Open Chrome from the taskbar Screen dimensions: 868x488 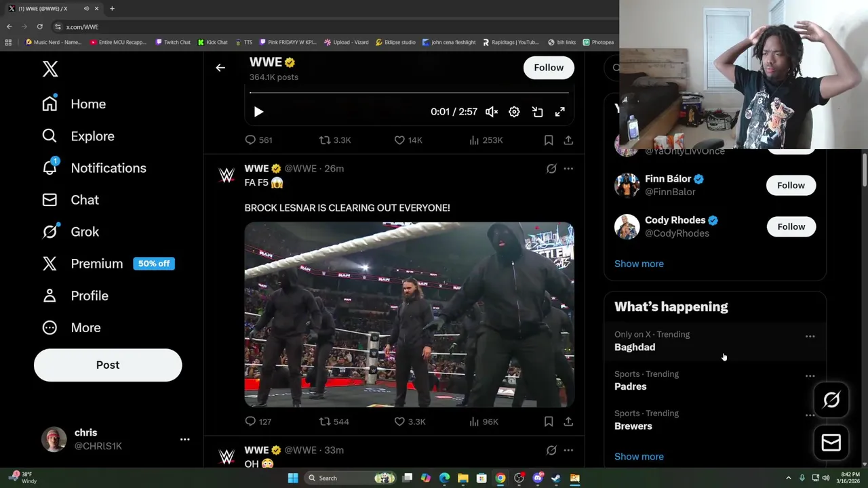(x=500, y=478)
